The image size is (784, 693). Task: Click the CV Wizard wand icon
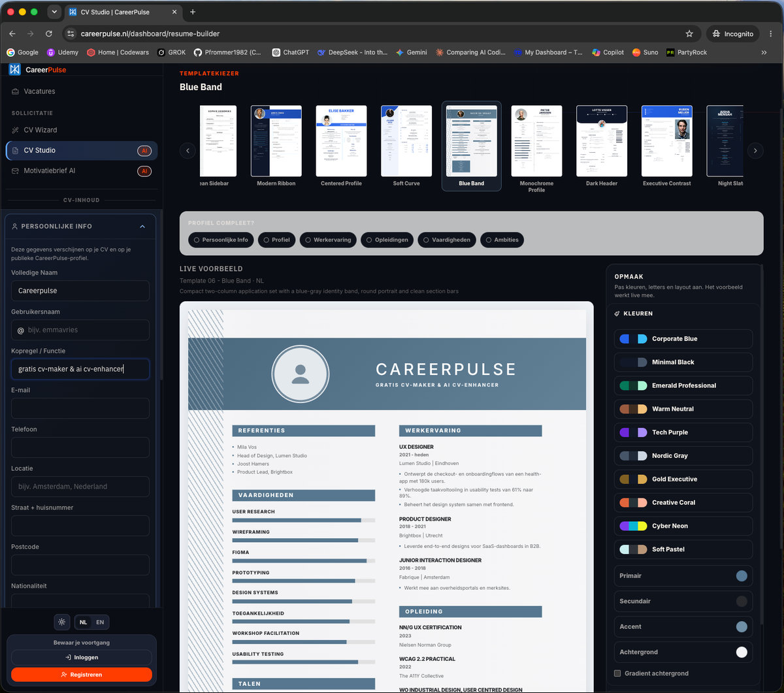(15, 130)
